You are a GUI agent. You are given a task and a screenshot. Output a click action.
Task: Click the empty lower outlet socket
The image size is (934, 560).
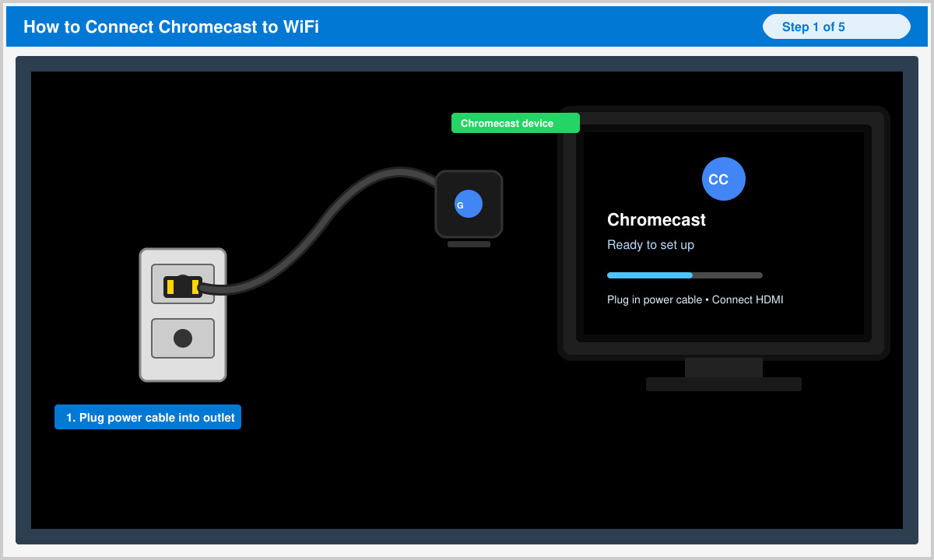[183, 338]
